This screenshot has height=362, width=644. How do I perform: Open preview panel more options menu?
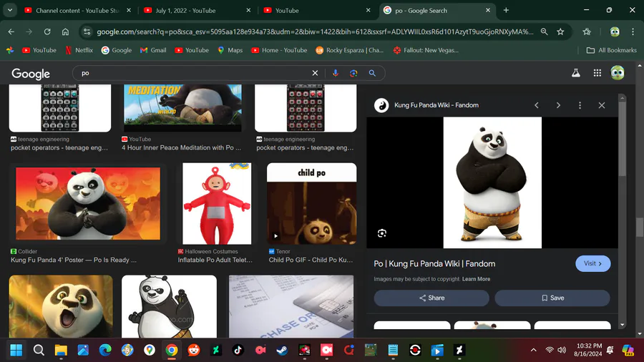(580, 105)
